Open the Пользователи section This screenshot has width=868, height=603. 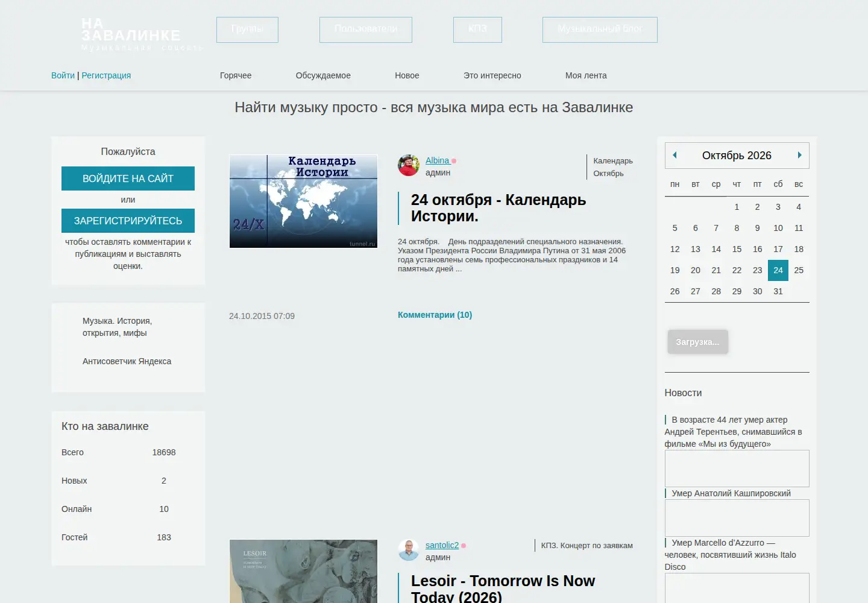[366, 30]
